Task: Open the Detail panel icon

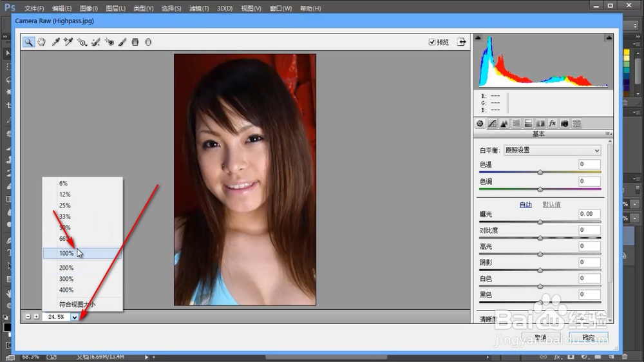Action: 504,123
